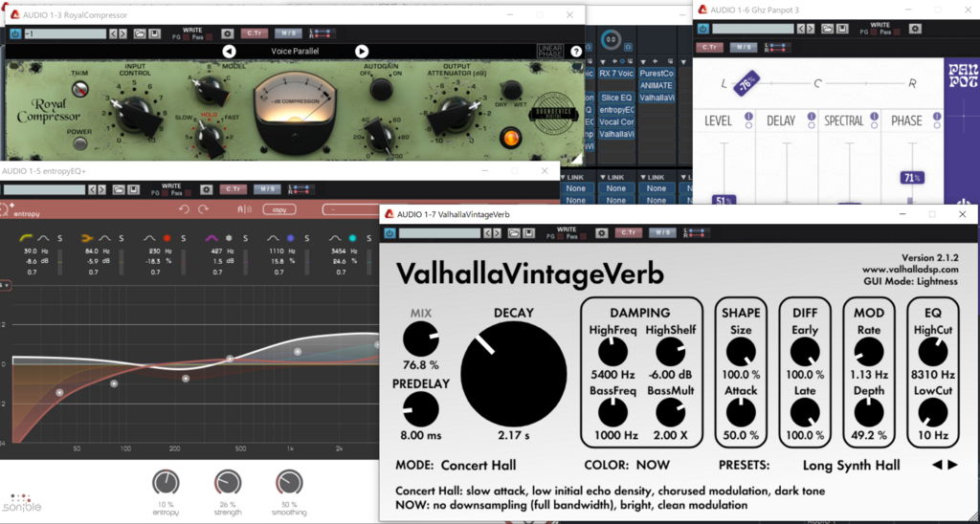Viewport: 980px width, 524px height.
Task: Click the cyan dot icon of 3454 Hz band
Action: pyautogui.click(x=352, y=238)
